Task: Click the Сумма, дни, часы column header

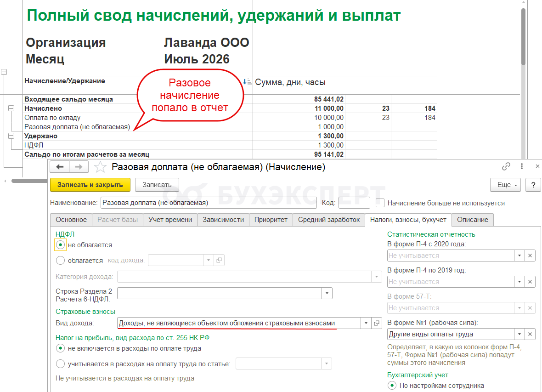Action: [x=290, y=82]
